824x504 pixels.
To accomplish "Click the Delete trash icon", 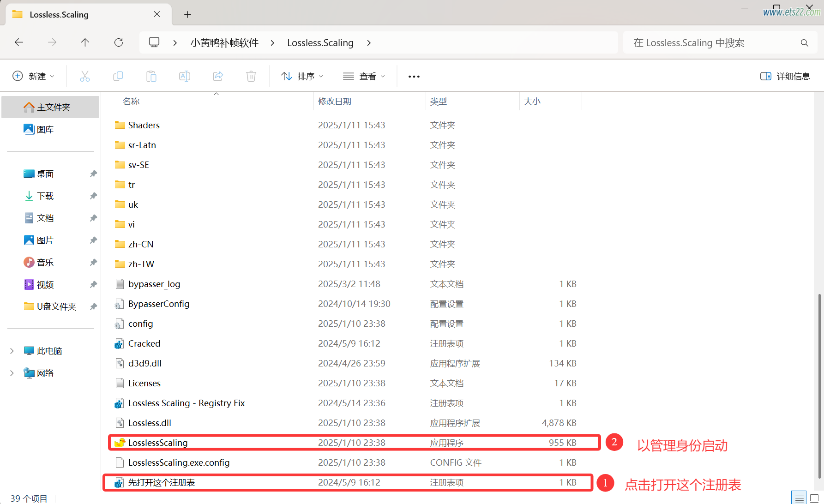I will 251,76.
